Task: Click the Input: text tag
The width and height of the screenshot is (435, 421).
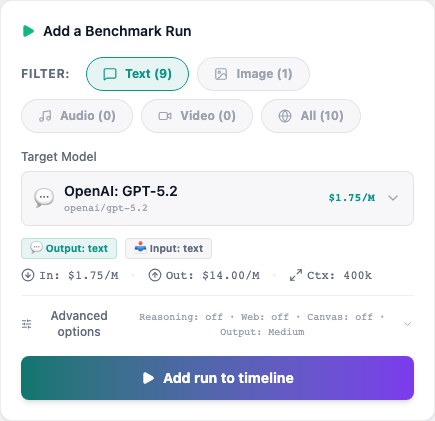Action: [x=168, y=249]
